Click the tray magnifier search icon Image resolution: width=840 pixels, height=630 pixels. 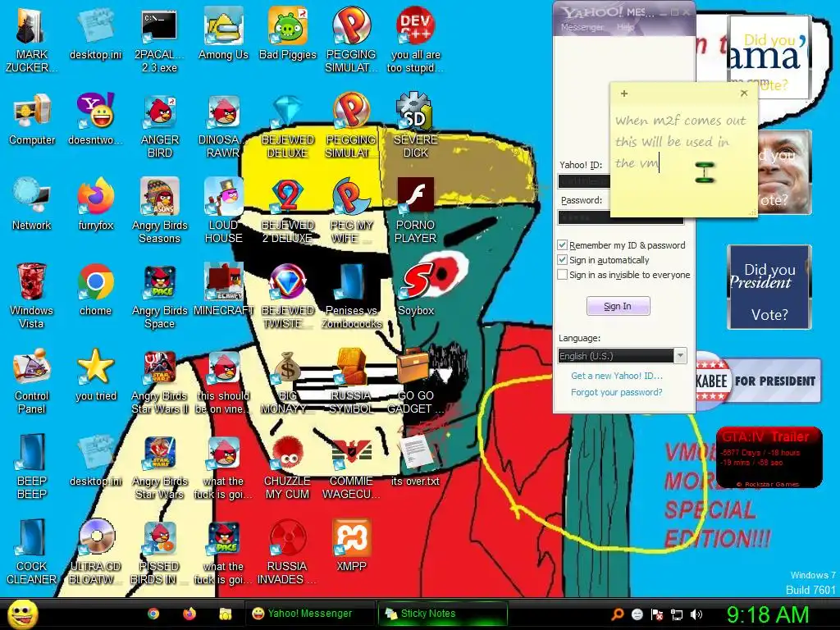pos(617,614)
